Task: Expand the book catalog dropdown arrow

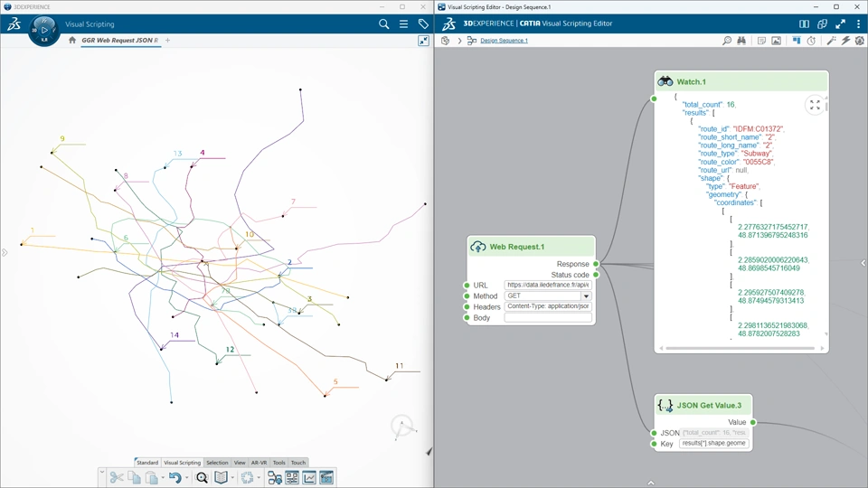Action: (x=232, y=477)
